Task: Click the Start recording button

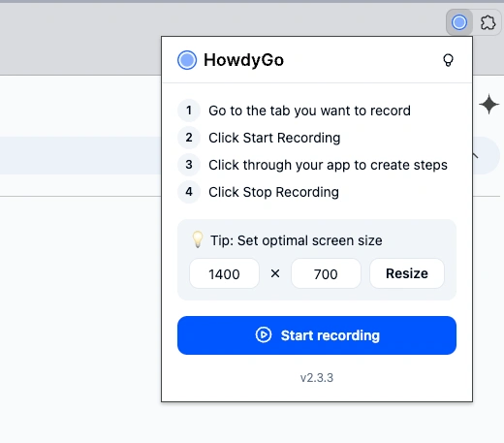Action: click(317, 335)
